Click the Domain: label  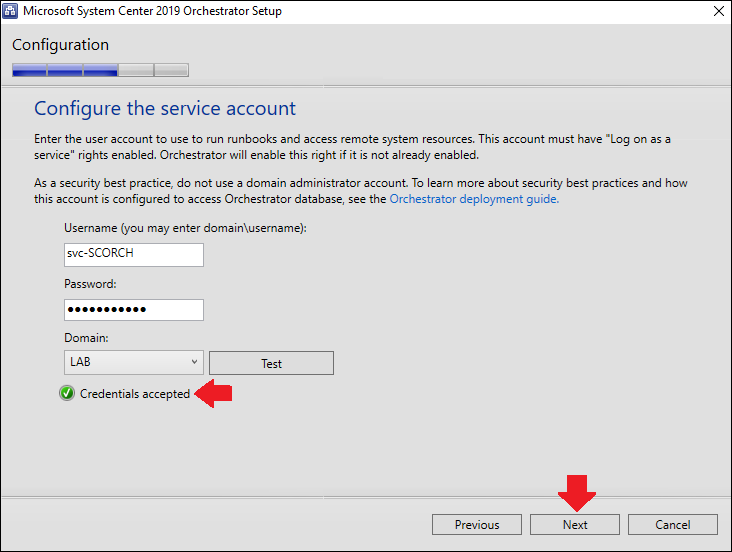coord(86,338)
